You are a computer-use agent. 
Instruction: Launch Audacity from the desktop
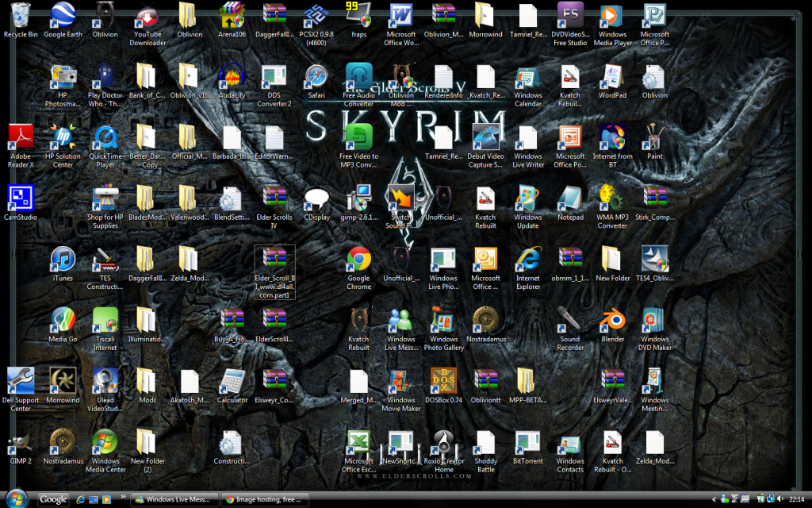pos(232,77)
